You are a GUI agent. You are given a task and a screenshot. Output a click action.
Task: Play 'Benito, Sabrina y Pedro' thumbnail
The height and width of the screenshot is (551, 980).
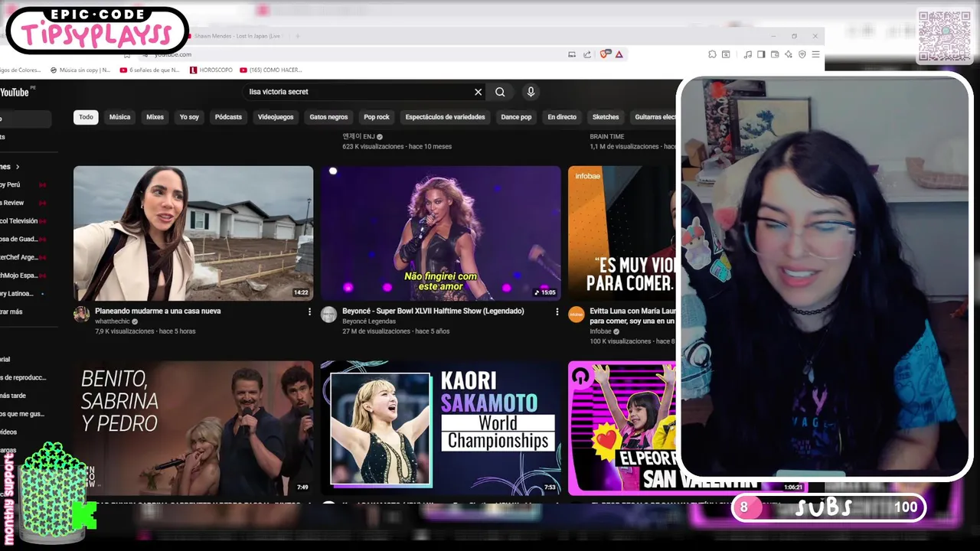pyautogui.click(x=193, y=429)
